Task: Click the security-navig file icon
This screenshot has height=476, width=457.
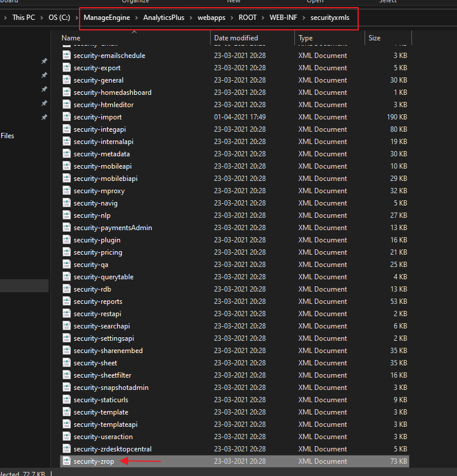Action: click(67, 203)
